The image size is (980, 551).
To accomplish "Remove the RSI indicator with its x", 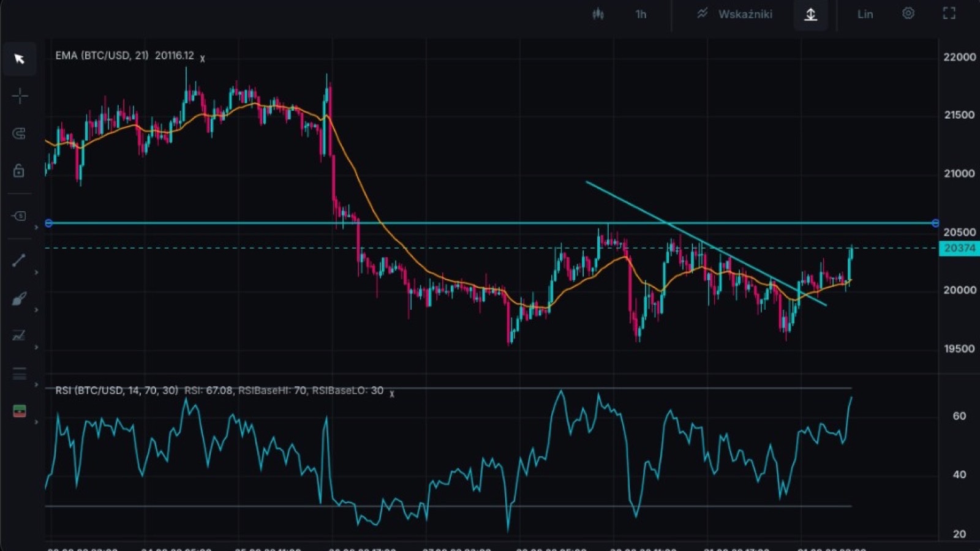I will (392, 394).
